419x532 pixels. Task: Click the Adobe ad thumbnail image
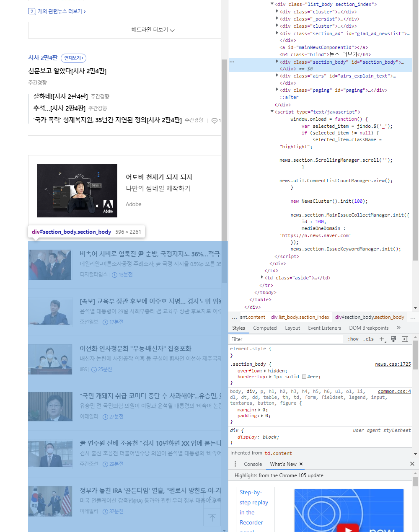(77, 191)
